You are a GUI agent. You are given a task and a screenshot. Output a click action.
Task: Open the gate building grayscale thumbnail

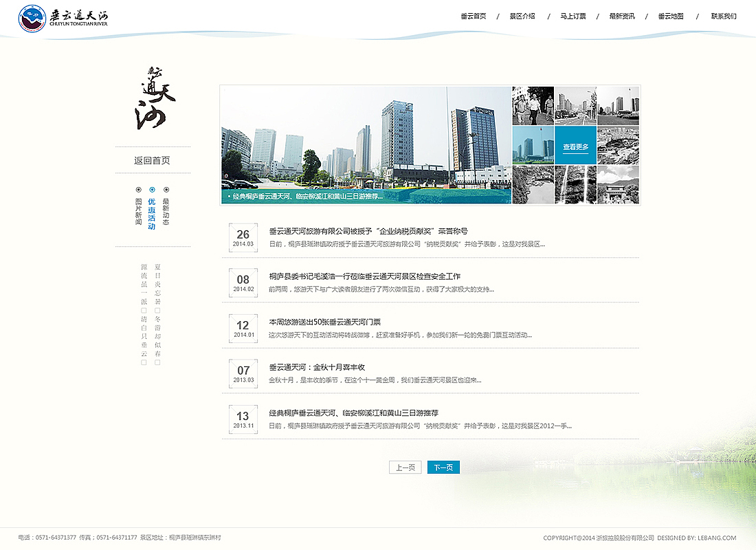tap(618, 184)
